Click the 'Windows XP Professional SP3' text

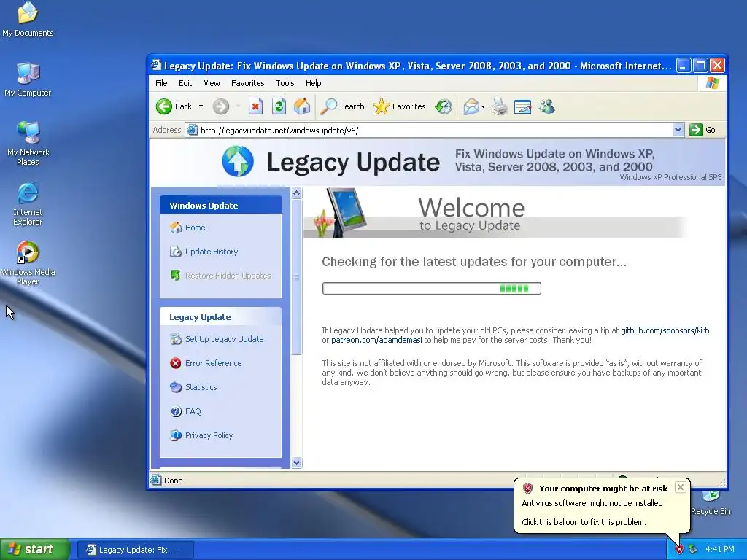(670, 177)
